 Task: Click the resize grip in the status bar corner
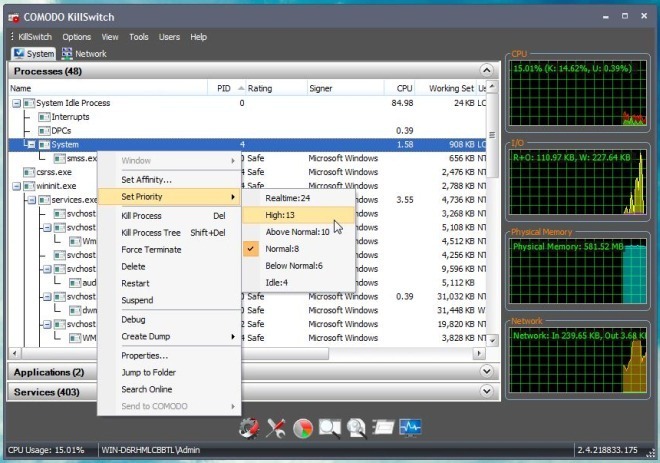pos(650,452)
